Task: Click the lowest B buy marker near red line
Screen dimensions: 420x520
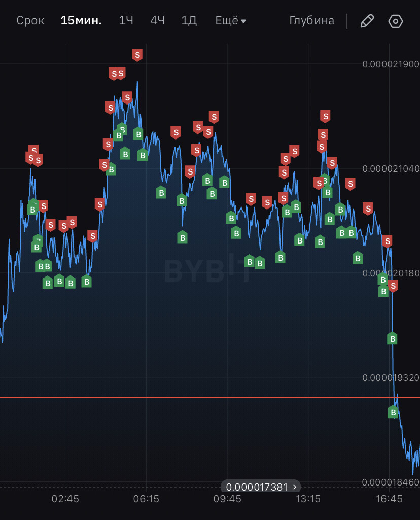Action: pyautogui.click(x=393, y=412)
